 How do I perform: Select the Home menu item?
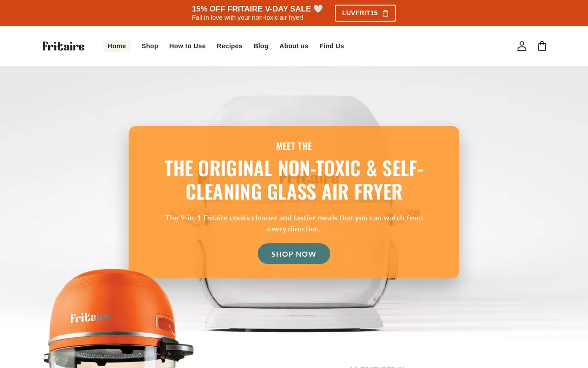coord(117,46)
